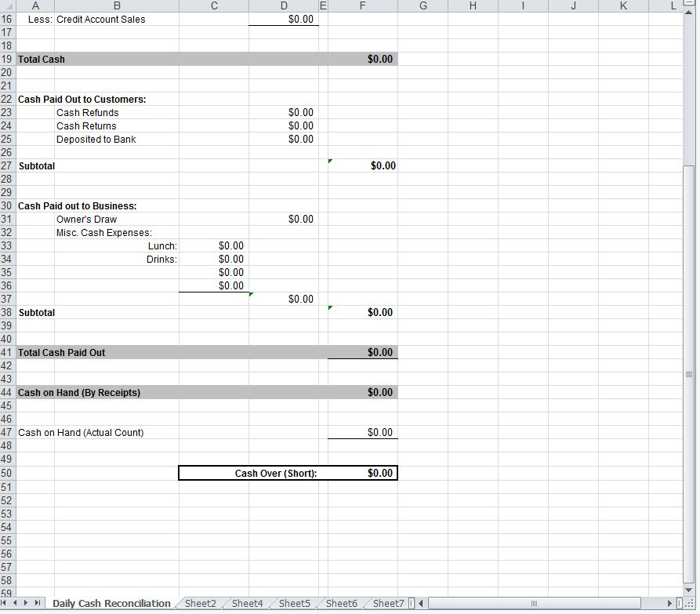
Task: Switch to Sheet2 tab
Action: coord(201,603)
